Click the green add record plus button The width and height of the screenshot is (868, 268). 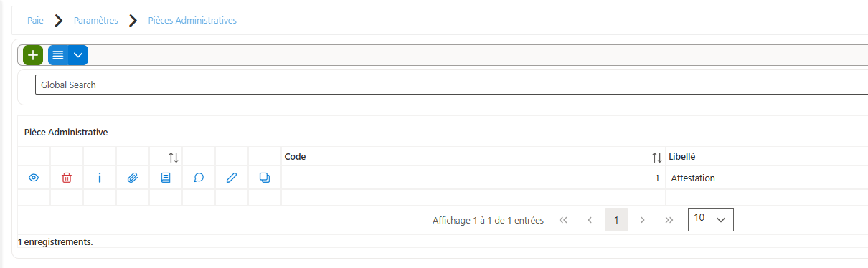tap(33, 55)
